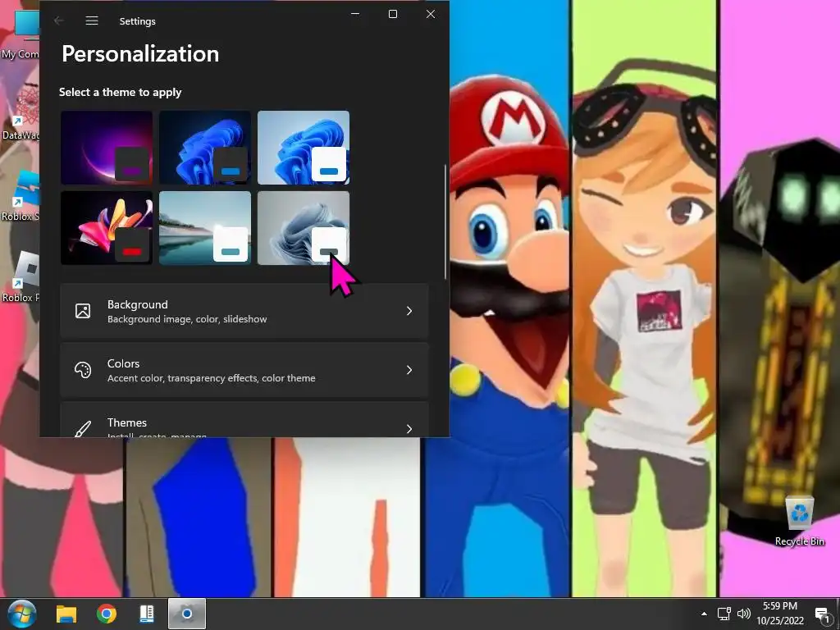This screenshot has width=840, height=630.
Task: Click the back arrow in Settings
Action: [59, 21]
